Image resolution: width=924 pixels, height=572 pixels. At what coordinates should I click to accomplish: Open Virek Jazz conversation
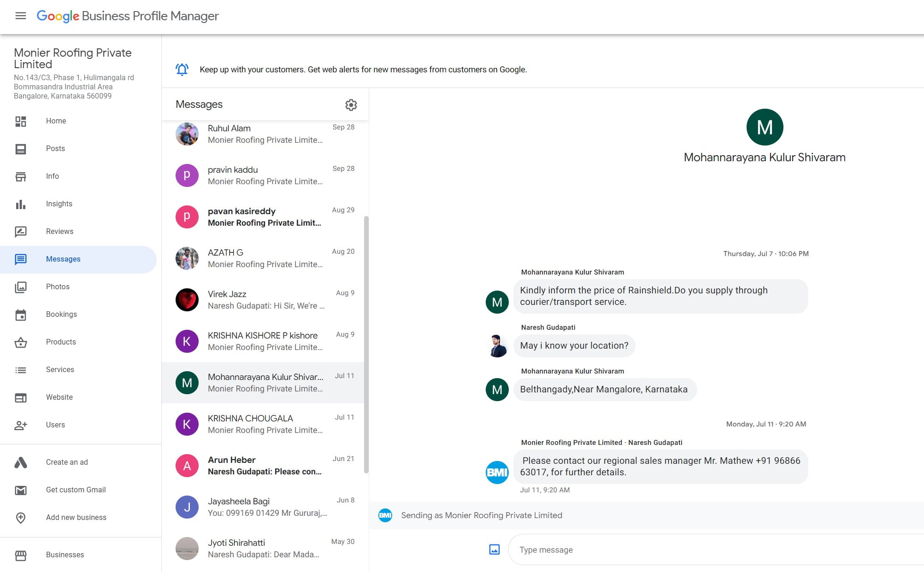(263, 300)
